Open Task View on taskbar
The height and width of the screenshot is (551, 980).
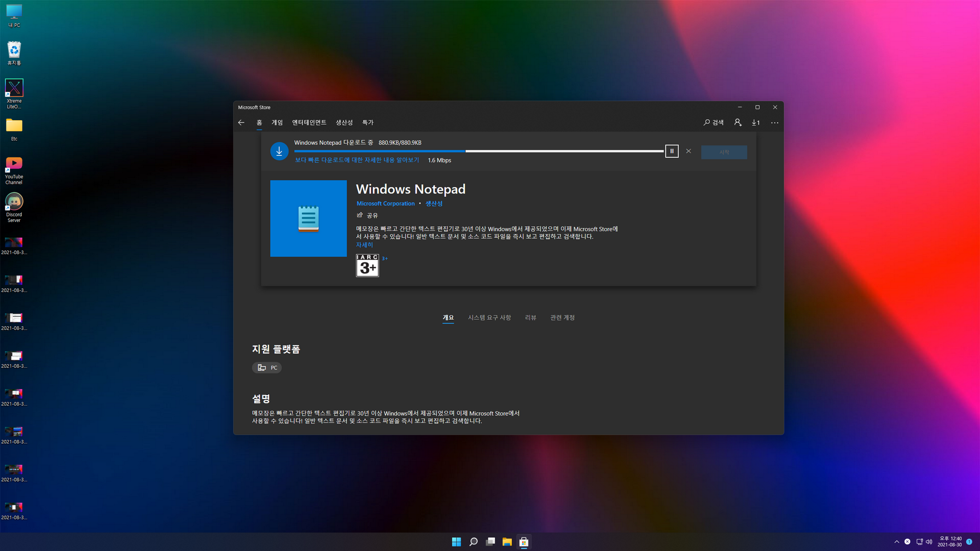click(x=491, y=542)
